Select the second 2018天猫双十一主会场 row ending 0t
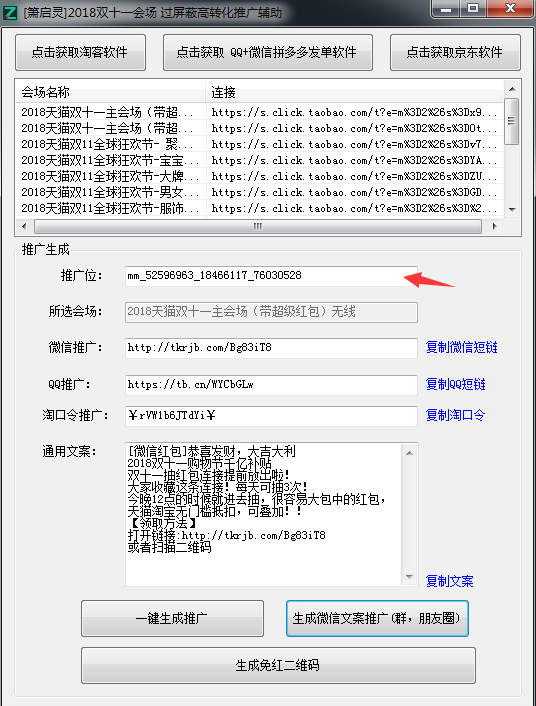The image size is (536, 706). pyautogui.click(x=259, y=128)
